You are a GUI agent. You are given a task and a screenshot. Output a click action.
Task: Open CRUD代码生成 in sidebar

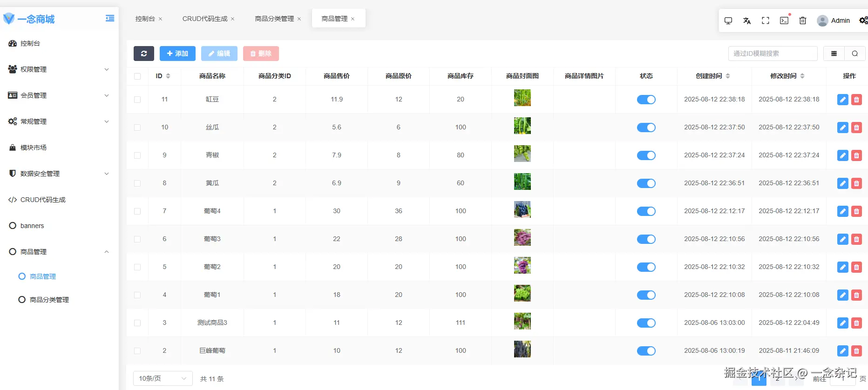click(59, 200)
